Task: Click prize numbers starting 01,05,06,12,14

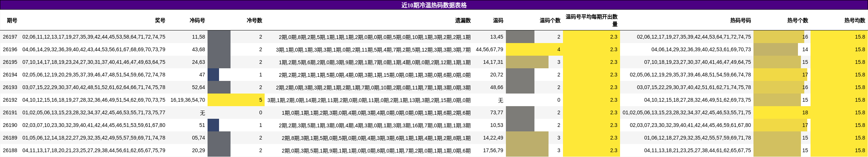Action: 94,138
